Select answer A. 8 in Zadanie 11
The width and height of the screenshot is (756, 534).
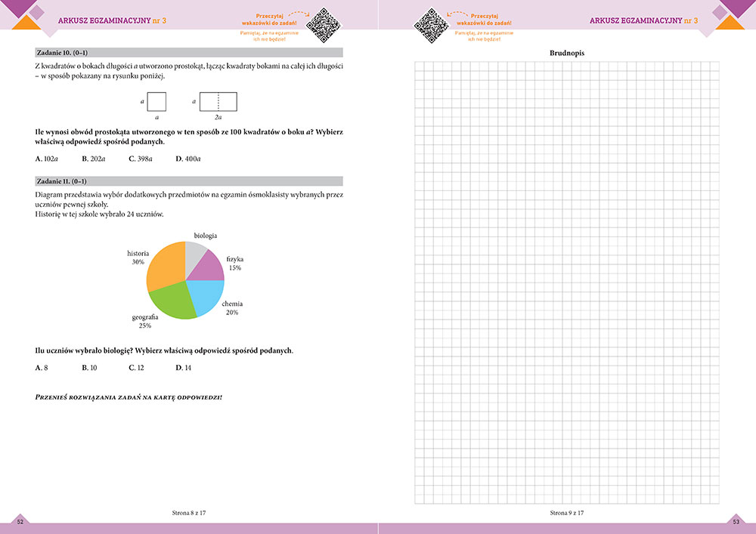(42, 367)
